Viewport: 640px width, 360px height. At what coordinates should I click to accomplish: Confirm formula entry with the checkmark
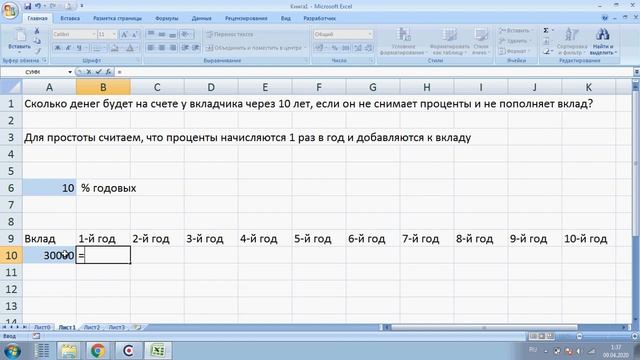pyautogui.click(x=98, y=72)
